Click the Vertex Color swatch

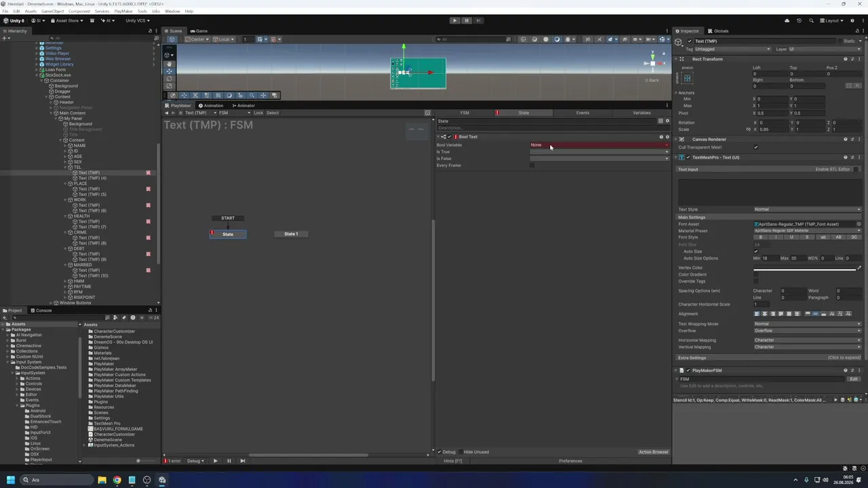point(804,268)
